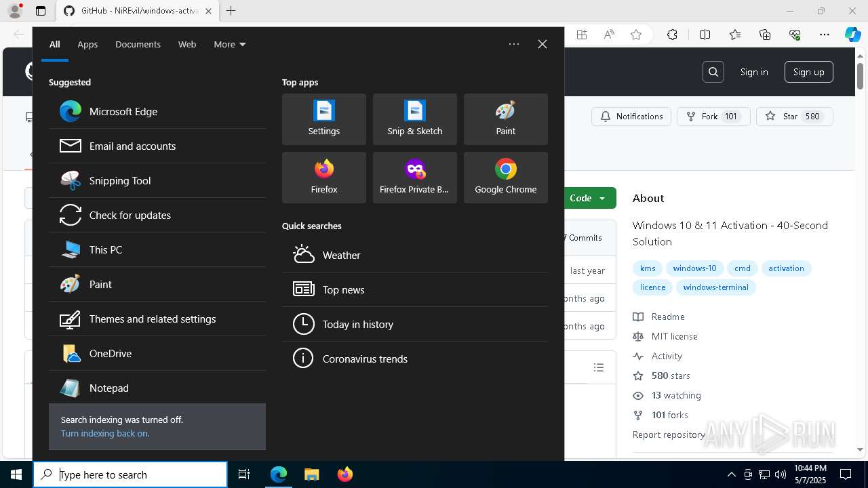Click the Sign up button on GitHub
The image size is (868, 488).
point(809,72)
